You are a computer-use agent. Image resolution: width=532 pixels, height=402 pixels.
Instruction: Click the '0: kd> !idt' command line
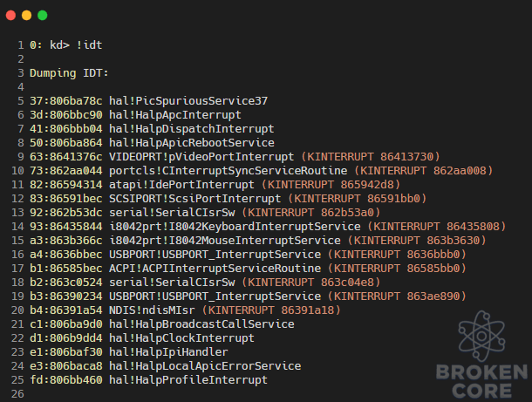(x=65, y=45)
